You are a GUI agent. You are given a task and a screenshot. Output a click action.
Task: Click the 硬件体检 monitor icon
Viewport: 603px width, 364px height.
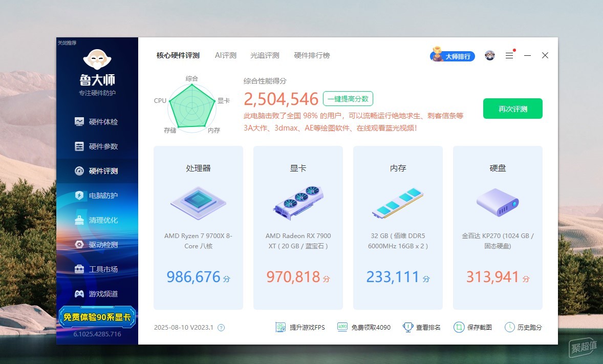coord(79,122)
